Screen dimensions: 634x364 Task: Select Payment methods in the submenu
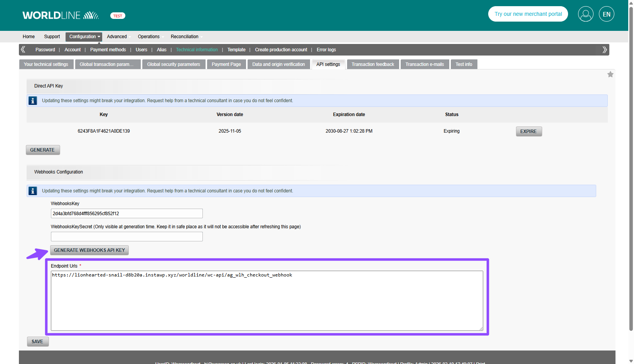(x=108, y=50)
